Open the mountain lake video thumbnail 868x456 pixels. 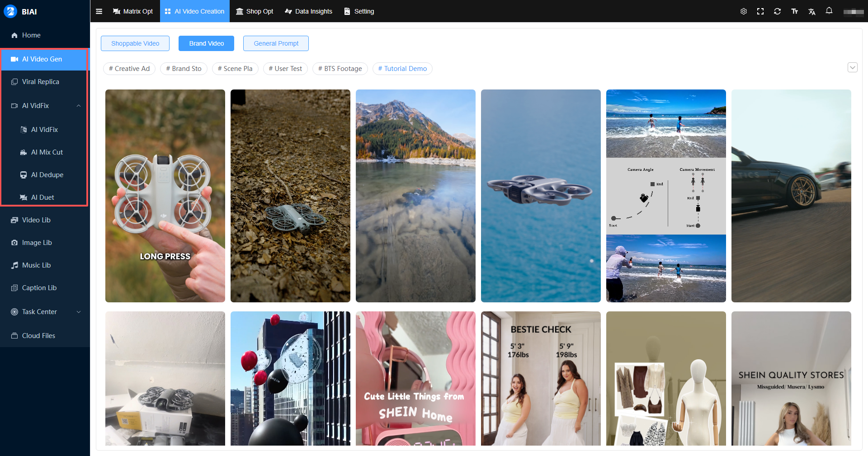(415, 196)
